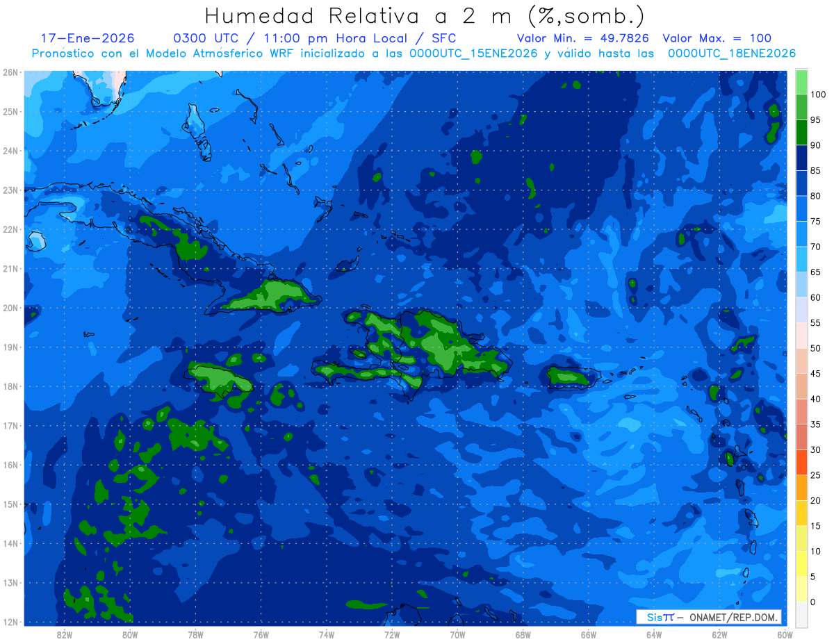
Task: Click the "17N" latitude label
Action: click(10, 426)
